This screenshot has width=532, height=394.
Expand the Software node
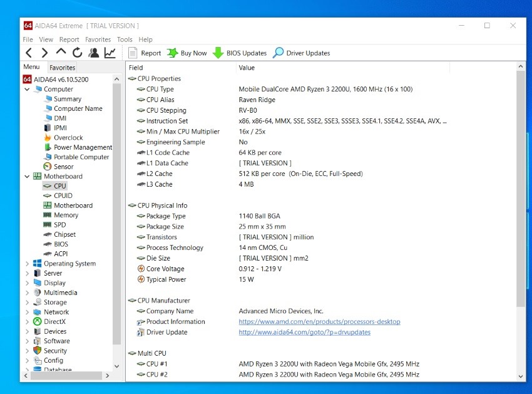27,341
